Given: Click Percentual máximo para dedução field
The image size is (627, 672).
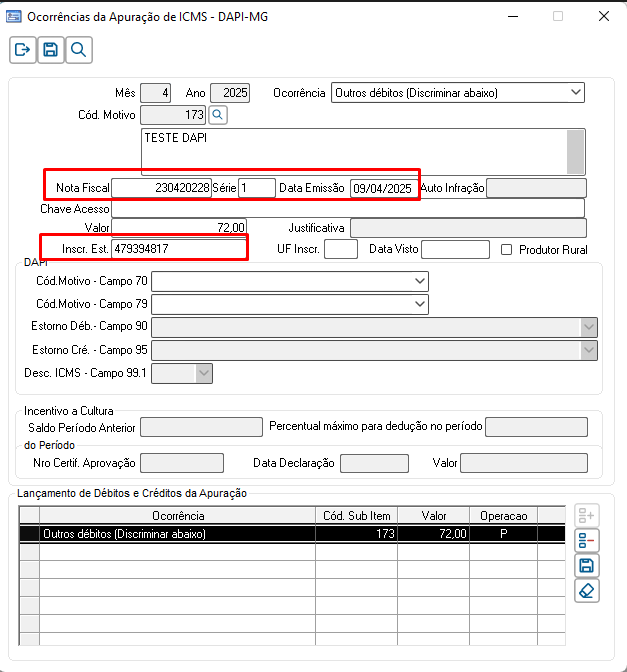Looking at the screenshot, I should 536,427.
